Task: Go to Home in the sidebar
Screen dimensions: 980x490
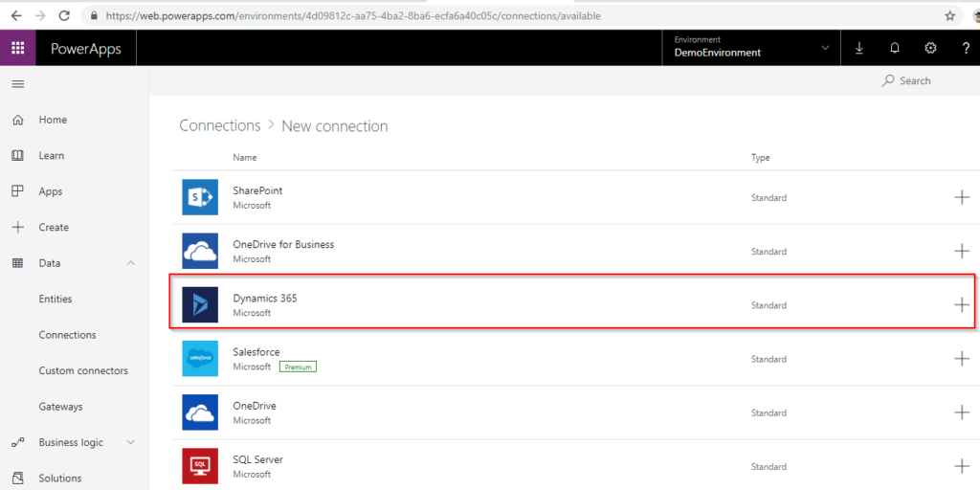Action: (x=53, y=120)
